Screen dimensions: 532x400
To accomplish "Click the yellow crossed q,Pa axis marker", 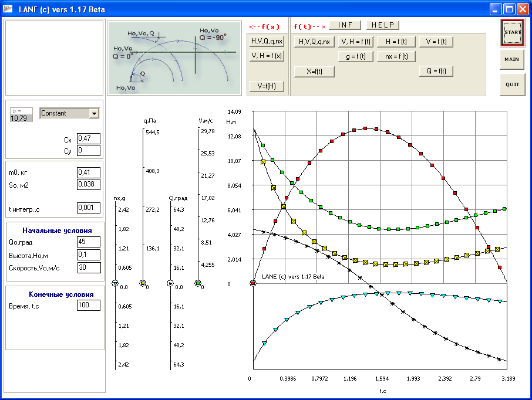I will pyautogui.click(x=142, y=284).
